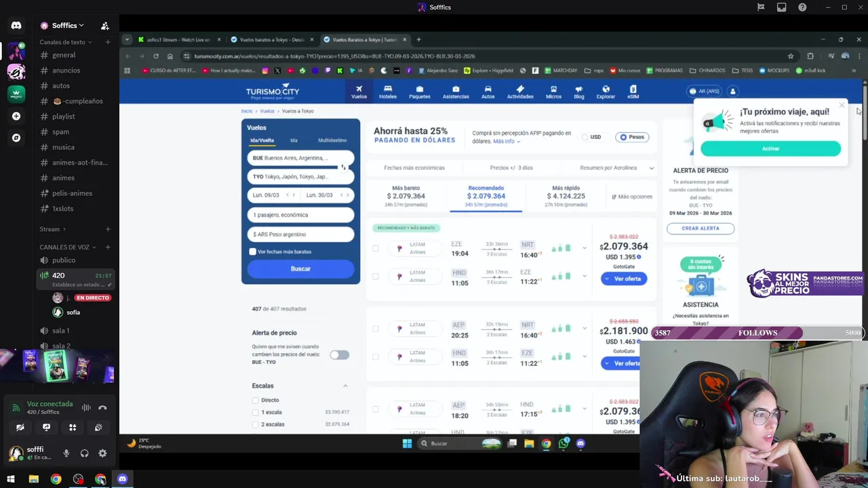Open the Blog section on Turismocity
The image size is (868, 488).
(x=578, y=92)
